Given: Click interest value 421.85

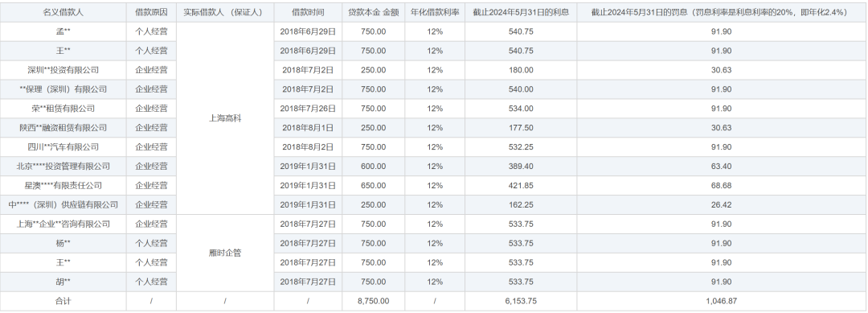Looking at the screenshot, I should (x=521, y=186).
